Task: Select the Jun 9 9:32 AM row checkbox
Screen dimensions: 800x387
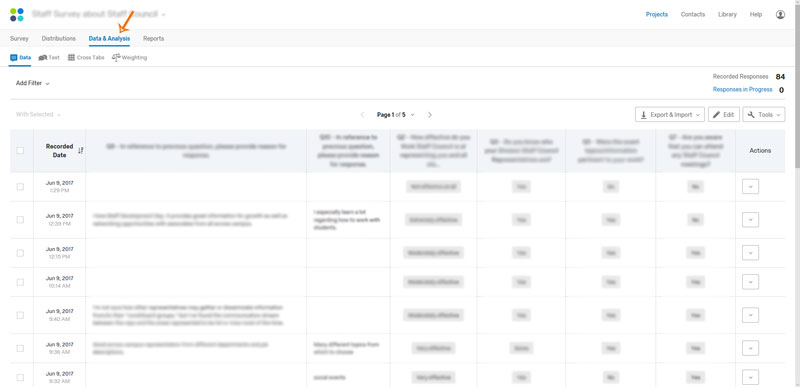Action: (x=20, y=377)
